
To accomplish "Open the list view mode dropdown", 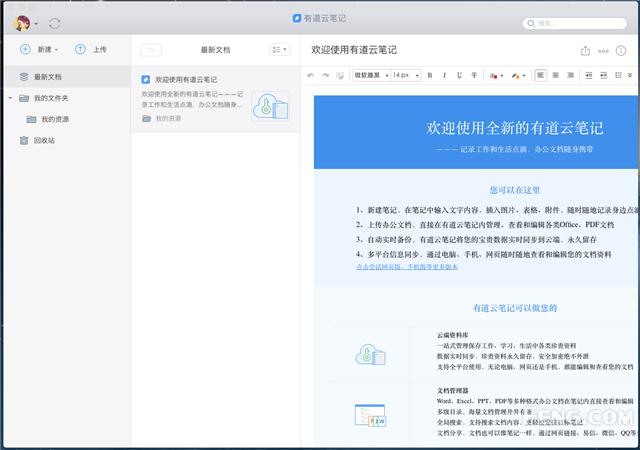I will coord(280,50).
